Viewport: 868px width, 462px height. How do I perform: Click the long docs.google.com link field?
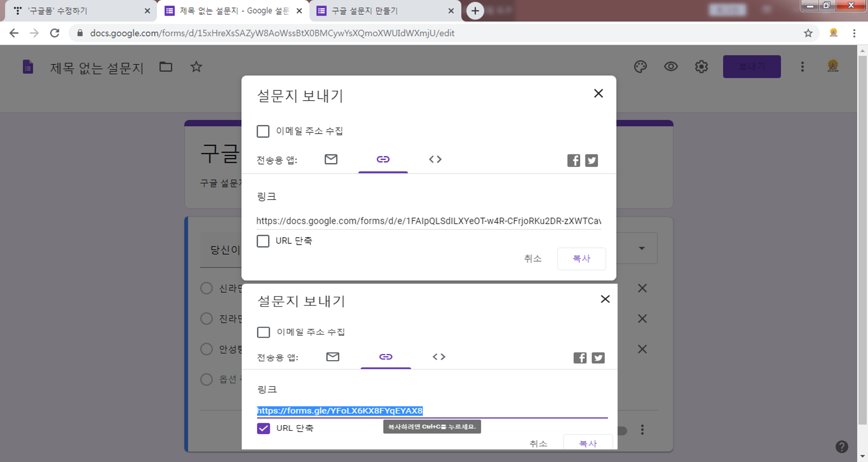point(429,221)
